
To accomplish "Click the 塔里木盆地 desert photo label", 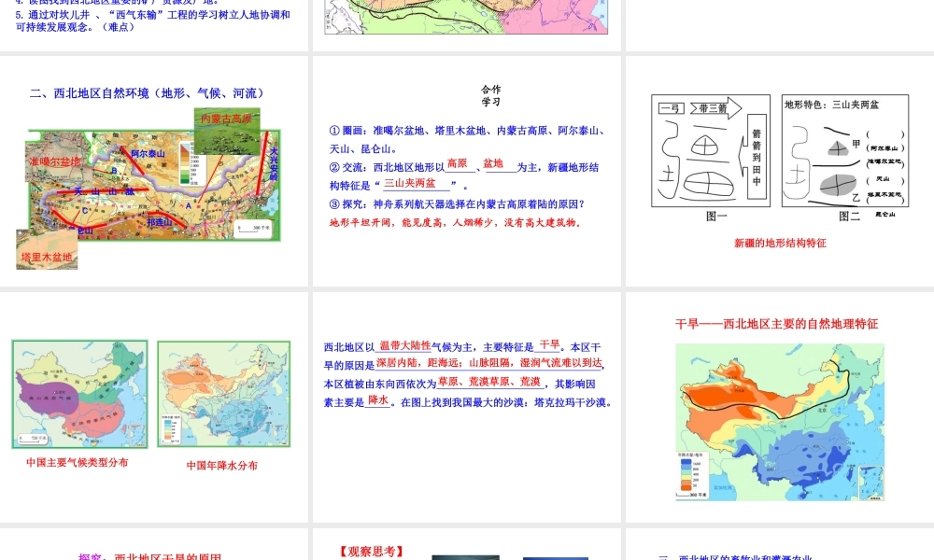I will point(47,257).
